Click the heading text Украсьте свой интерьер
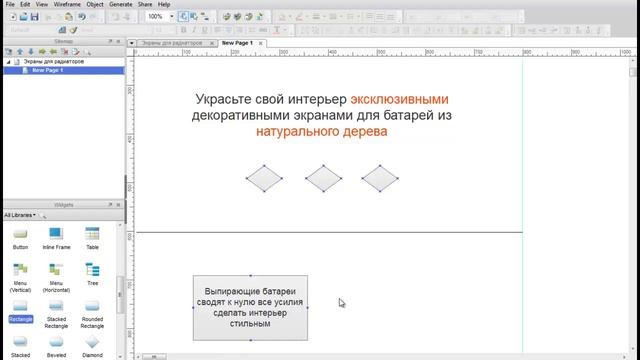640x360 pixels. click(271, 99)
